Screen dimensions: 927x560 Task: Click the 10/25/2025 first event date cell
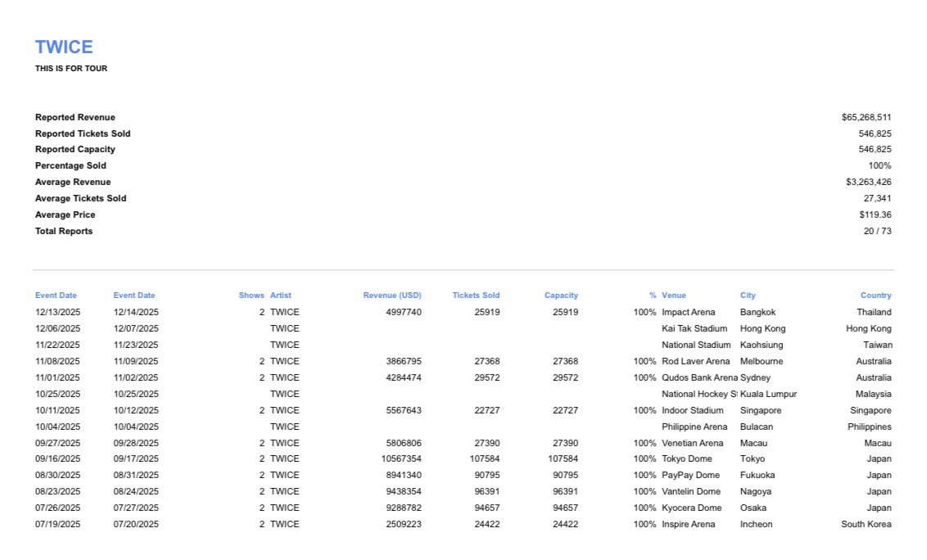[x=57, y=394]
